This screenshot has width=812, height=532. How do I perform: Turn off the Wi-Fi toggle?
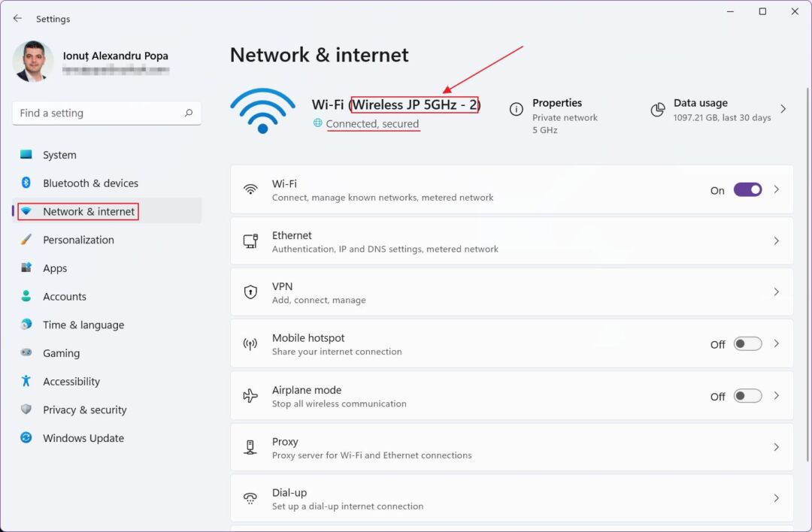click(x=748, y=190)
